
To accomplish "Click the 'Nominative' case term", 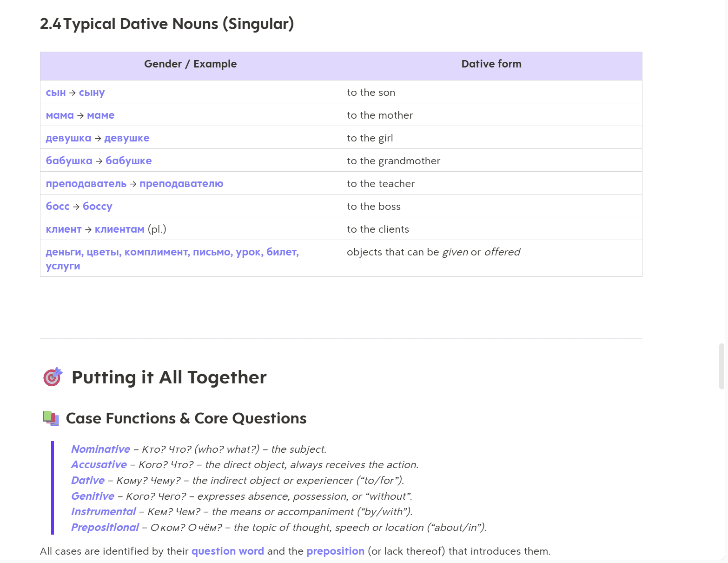I will pyautogui.click(x=100, y=449).
